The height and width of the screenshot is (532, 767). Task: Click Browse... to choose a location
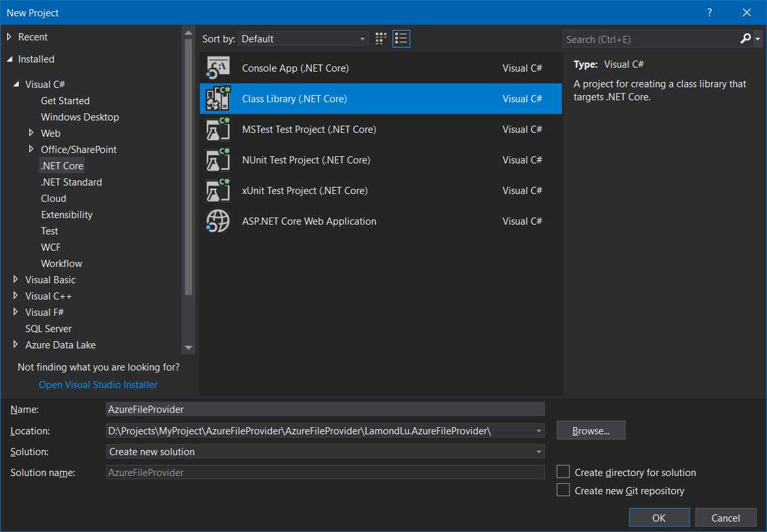591,430
